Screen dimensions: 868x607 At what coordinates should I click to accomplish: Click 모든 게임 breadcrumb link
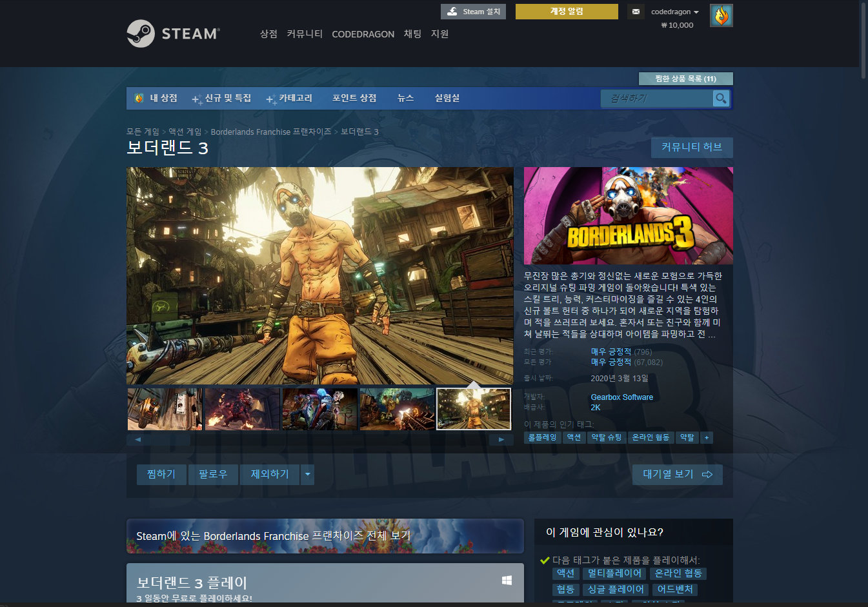pyautogui.click(x=143, y=132)
